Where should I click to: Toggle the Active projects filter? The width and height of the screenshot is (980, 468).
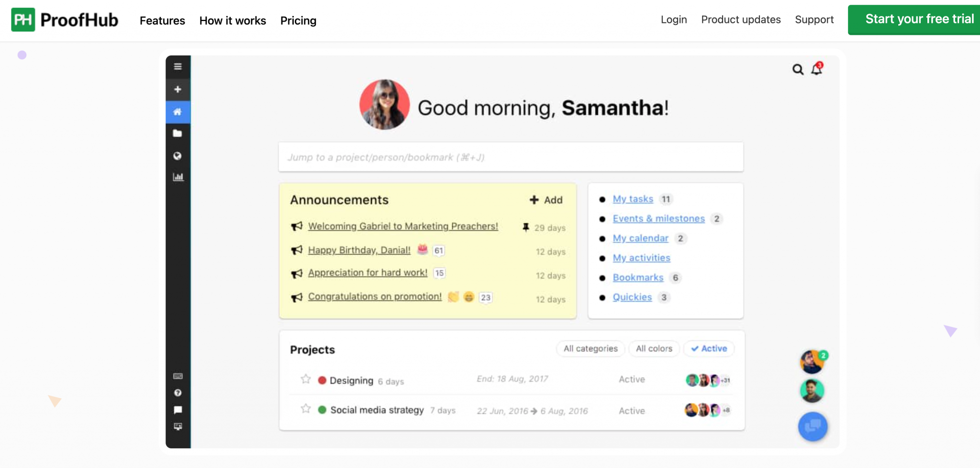709,348
